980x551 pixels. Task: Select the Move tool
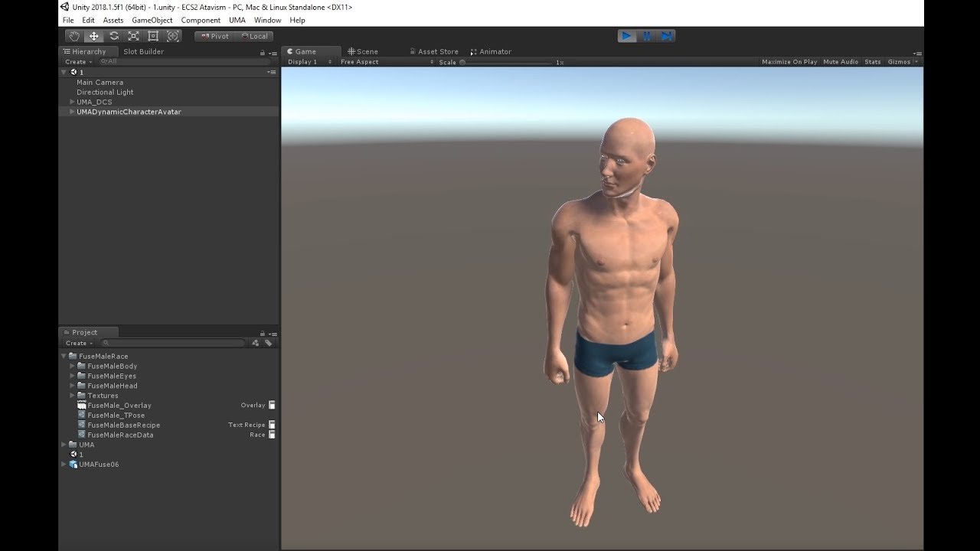click(94, 36)
